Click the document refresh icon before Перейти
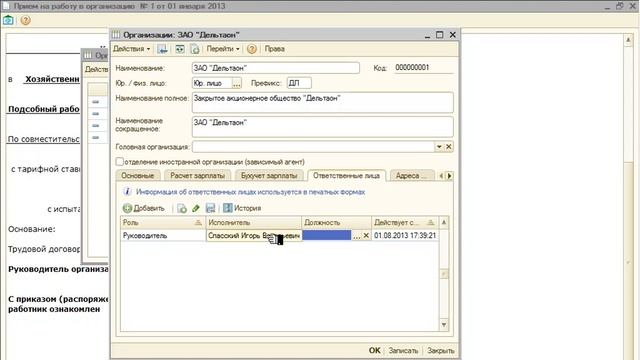The height and width of the screenshot is (360, 640). [x=195, y=49]
